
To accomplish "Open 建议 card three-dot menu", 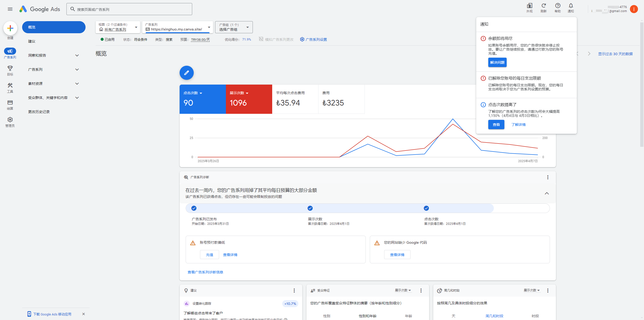I will (294, 291).
